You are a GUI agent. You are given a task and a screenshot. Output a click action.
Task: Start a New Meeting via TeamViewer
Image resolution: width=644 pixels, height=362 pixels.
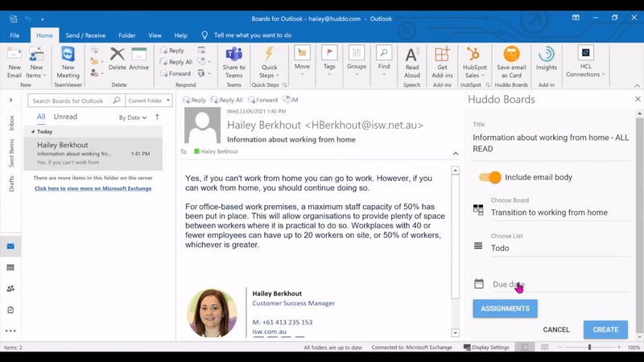tap(68, 63)
